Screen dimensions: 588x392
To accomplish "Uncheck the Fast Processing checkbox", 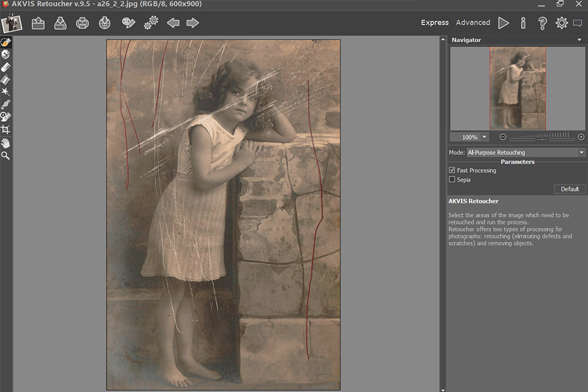I will pos(452,170).
